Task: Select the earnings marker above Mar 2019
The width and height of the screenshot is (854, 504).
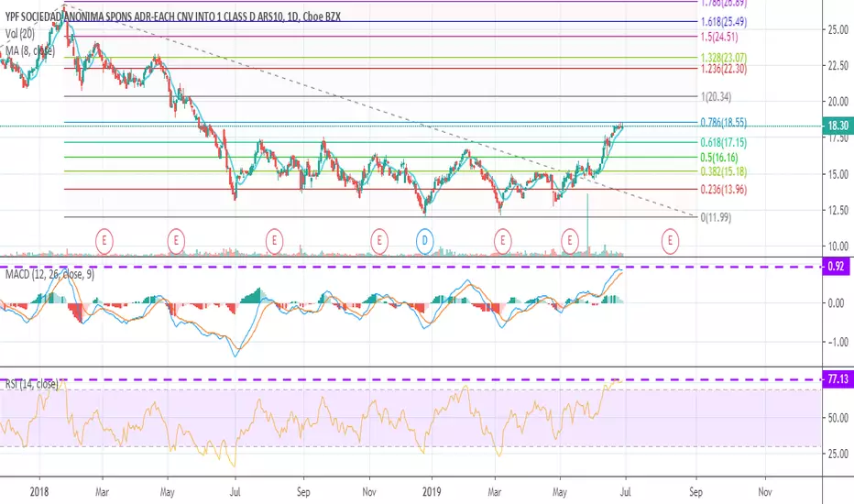Action: coord(502,240)
